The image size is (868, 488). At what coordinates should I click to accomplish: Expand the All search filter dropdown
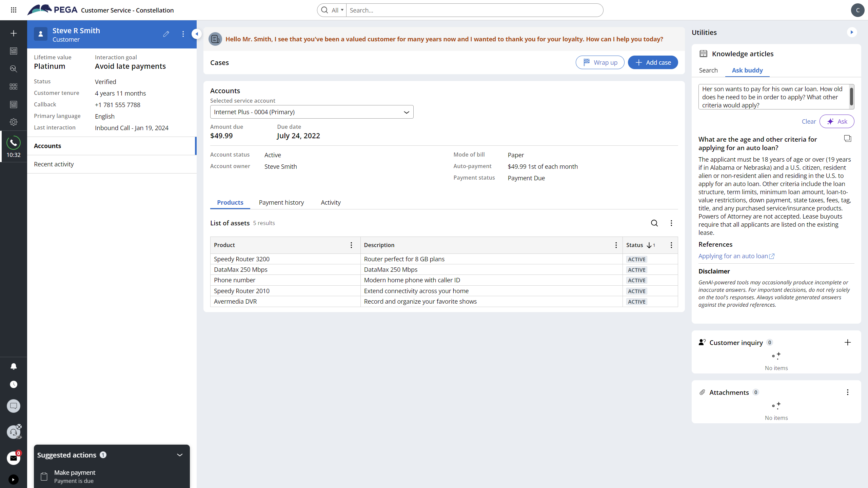pyautogui.click(x=337, y=10)
